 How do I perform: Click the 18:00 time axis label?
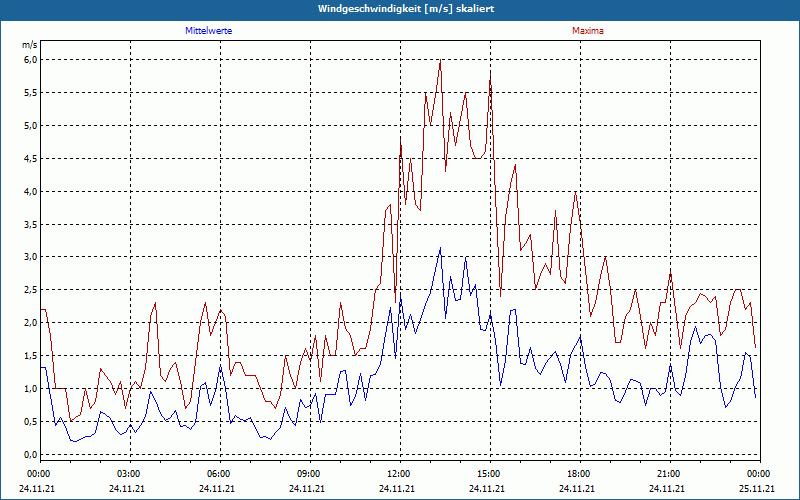coord(579,474)
